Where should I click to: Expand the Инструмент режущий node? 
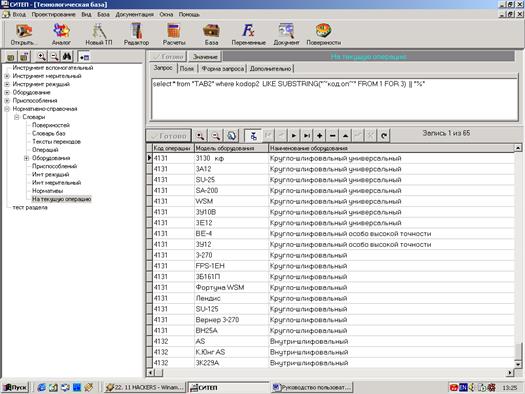coord(7,84)
